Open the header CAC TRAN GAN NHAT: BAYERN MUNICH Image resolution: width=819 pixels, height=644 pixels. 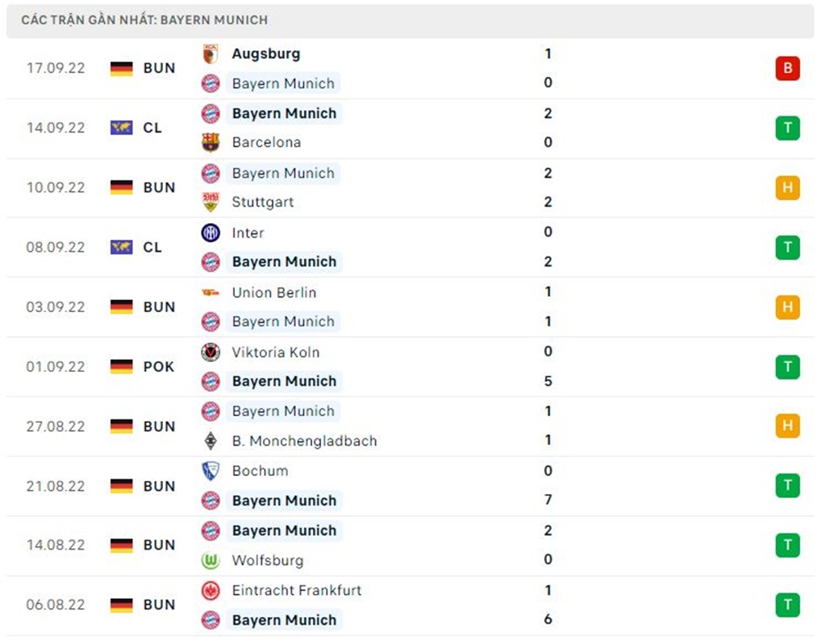[143, 20]
